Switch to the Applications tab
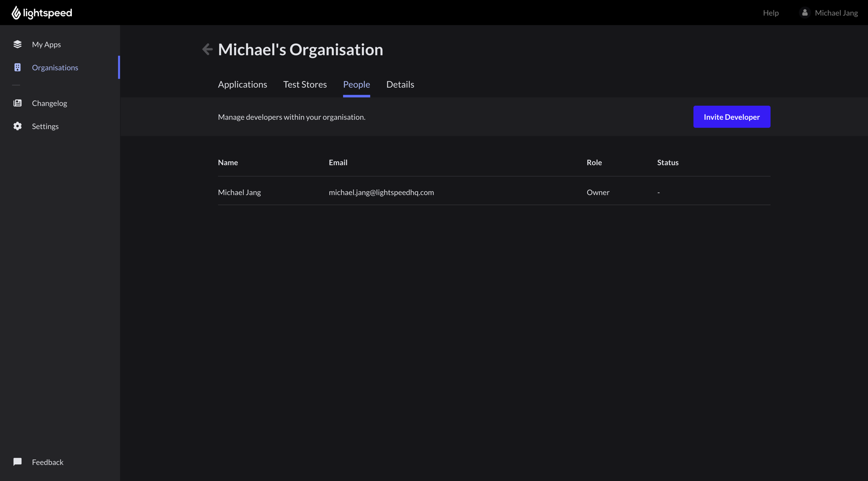 [x=242, y=84]
